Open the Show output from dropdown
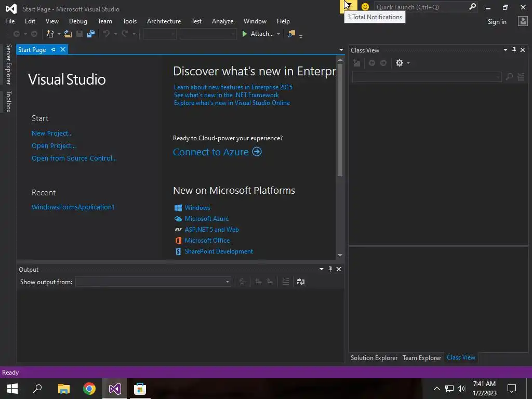 click(x=153, y=282)
